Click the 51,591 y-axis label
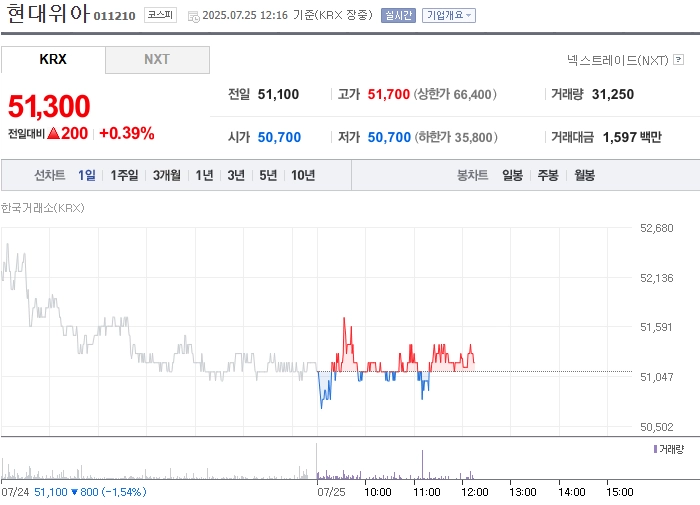700x505 pixels. coord(656,327)
